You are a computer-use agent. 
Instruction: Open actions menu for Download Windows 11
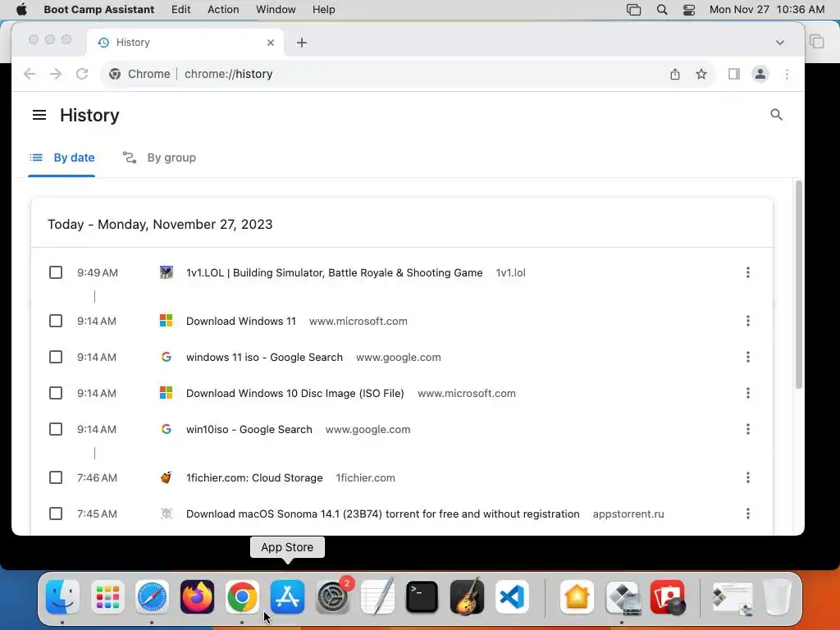point(748,321)
